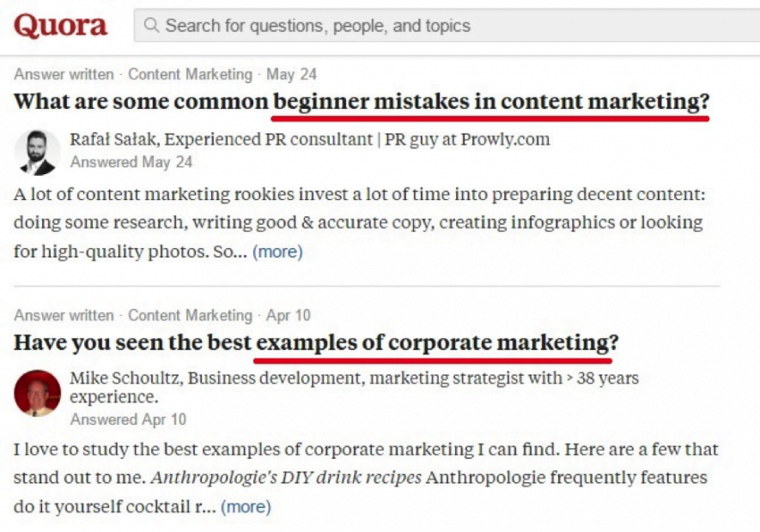Click Answered Apr 10 timestamp
Image resolution: width=760 pixels, height=532 pixels.
(x=128, y=419)
